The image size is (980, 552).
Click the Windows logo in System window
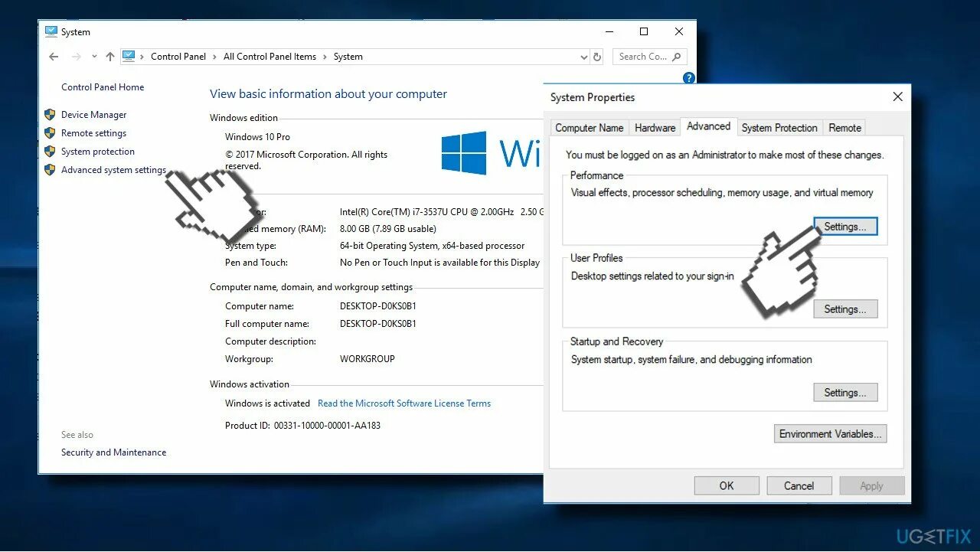(464, 152)
